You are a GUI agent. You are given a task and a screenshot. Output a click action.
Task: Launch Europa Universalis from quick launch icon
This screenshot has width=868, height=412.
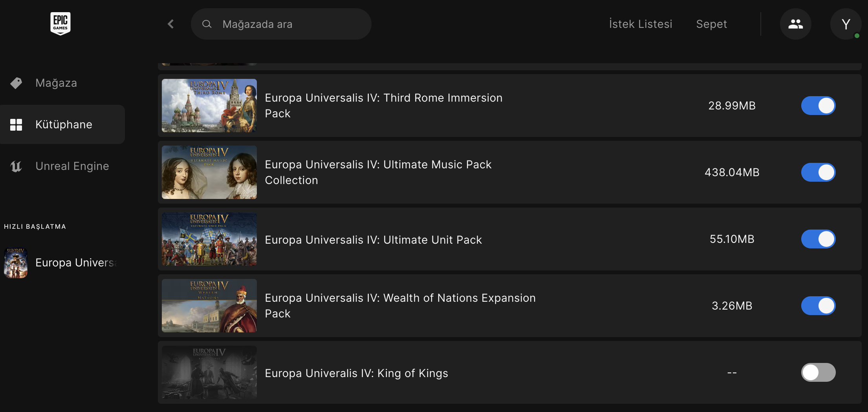(x=16, y=263)
